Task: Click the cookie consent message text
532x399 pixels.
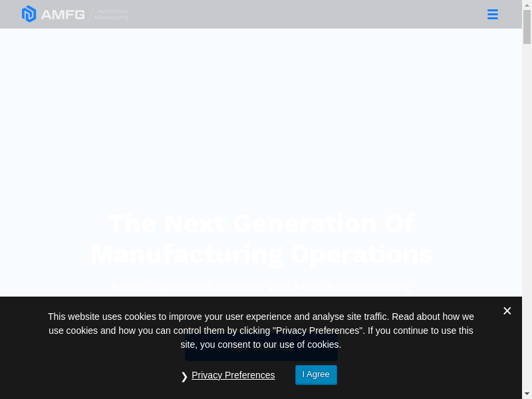Action: click(x=261, y=331)
